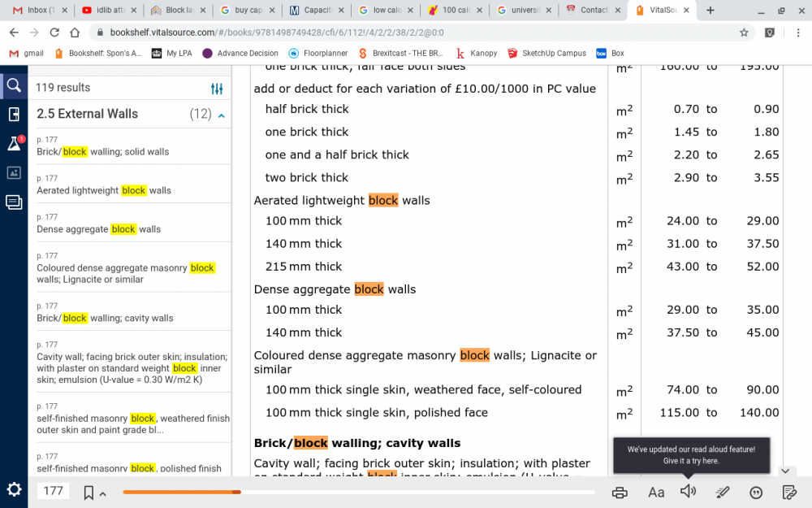The height and width of the screenshot is (508, 812).
Task: Expand the bookmark options caret
Action: pyautogui.click(x=103, y=494)
